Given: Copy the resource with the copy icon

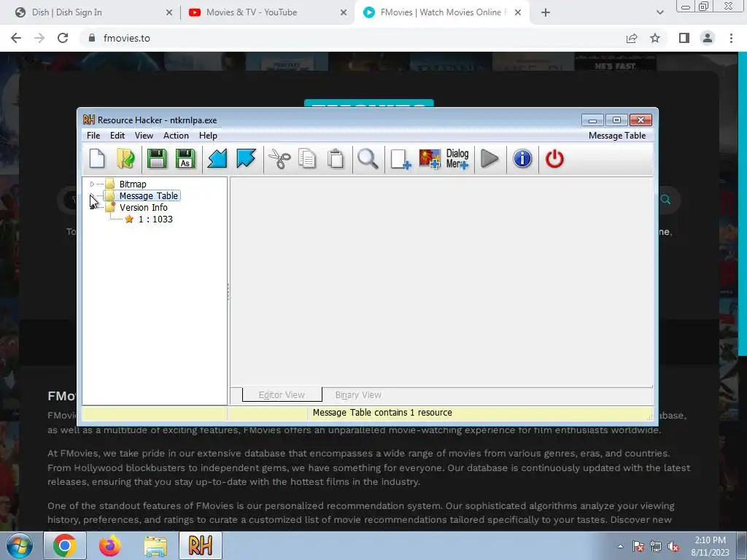Looking at the screenshot, I should pos(307,158).
